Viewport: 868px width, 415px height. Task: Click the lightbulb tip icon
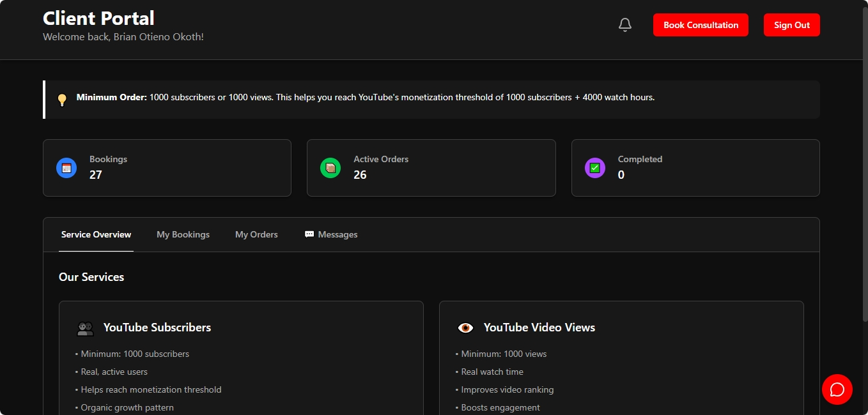point(62,99)
